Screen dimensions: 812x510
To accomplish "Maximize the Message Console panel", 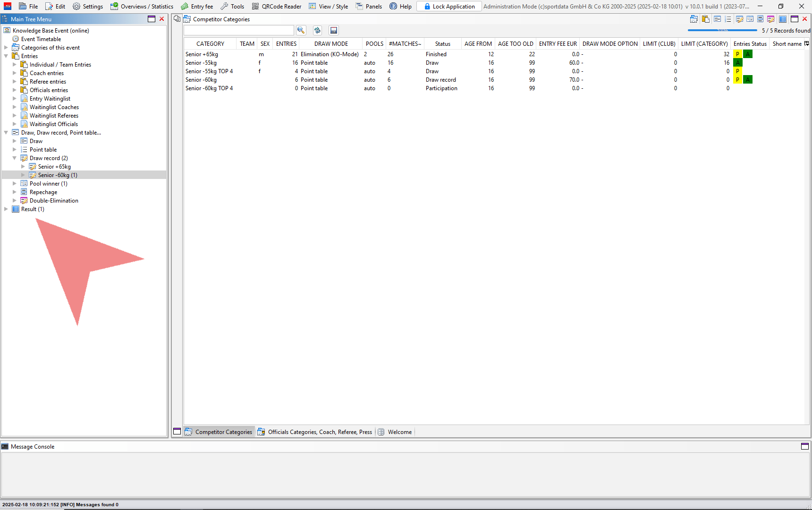I will click(805, 446).
